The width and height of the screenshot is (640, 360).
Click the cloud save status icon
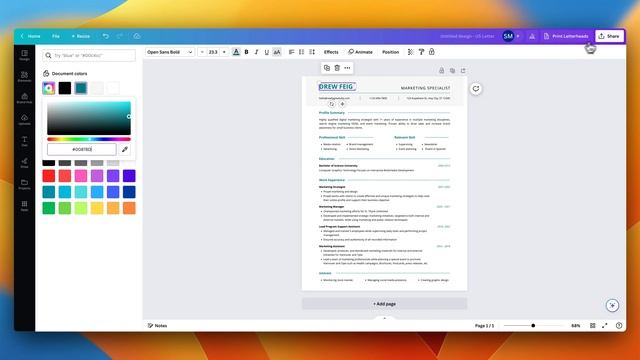137,36
